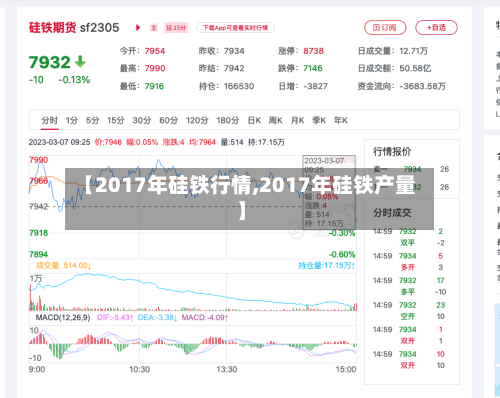The width and height of the screenshot is (500, 398).
Task: Click the 7918 price axis label
Action: [39, 233]
